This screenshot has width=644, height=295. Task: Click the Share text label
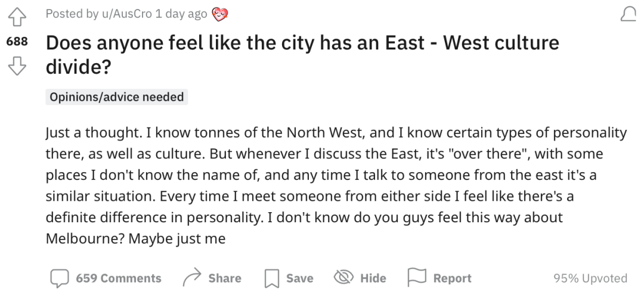coord(225,278)
